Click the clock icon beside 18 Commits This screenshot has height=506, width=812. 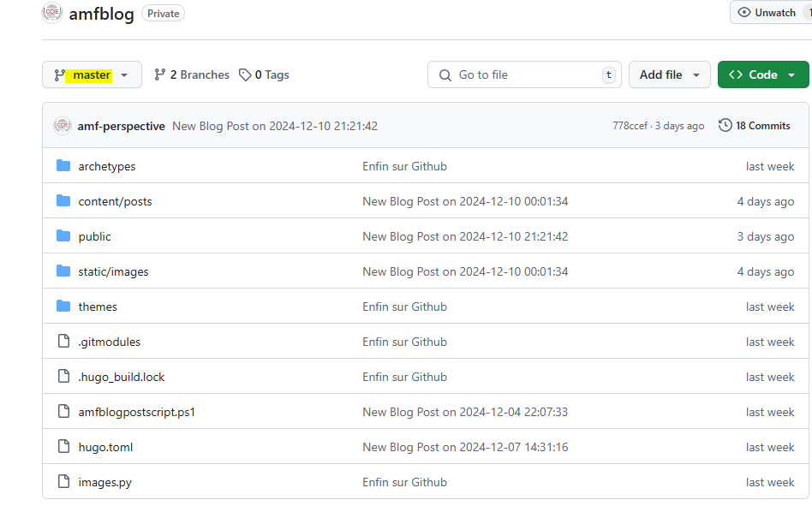[725, 126]
